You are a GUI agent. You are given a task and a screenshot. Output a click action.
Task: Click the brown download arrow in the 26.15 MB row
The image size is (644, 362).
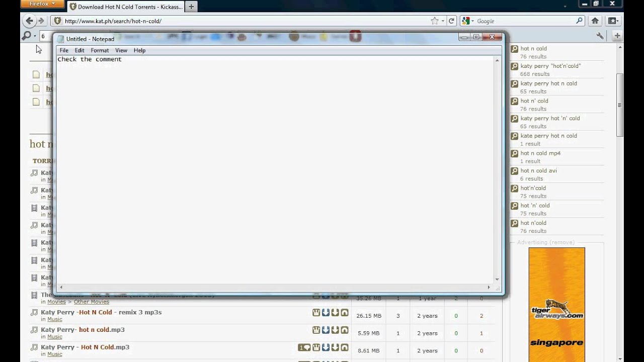pyautogui.click(x=335, y=313)
